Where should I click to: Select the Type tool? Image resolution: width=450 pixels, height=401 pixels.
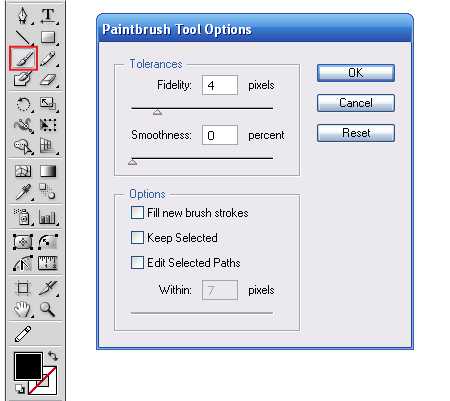48,16
